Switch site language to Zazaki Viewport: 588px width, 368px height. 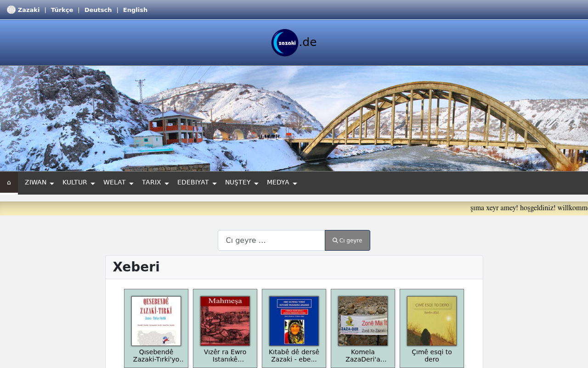(x=28, y=10)
